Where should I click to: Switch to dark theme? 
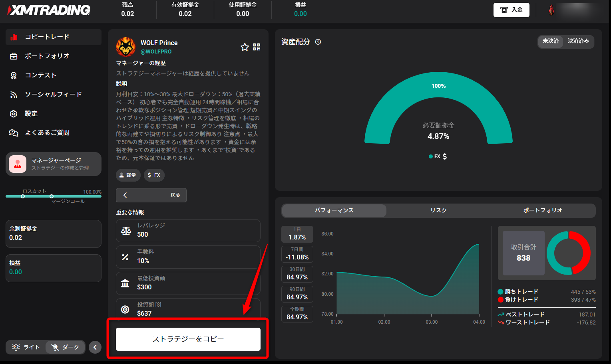click(65, 347)
